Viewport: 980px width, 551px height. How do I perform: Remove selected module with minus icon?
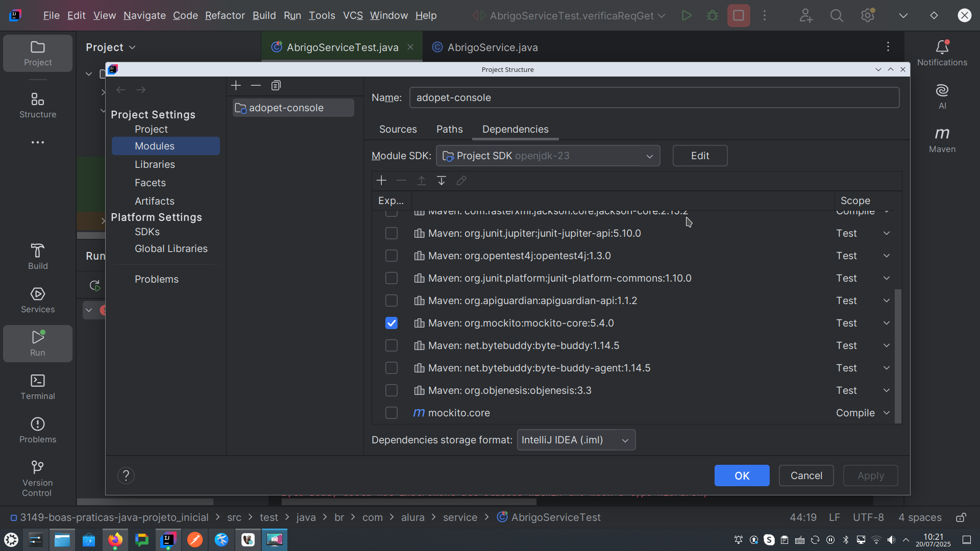pyautogui.click(x=256, y=85)
